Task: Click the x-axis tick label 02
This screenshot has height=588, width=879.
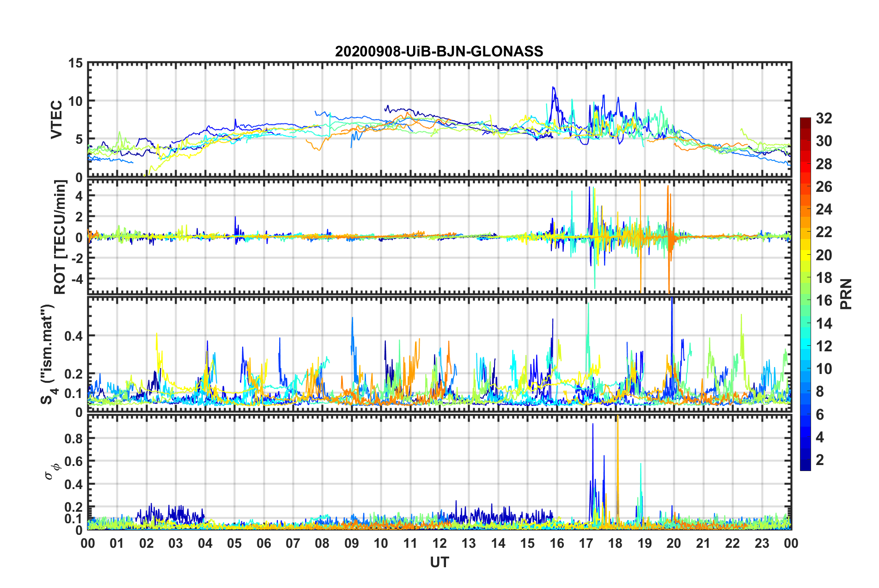Action: (x=146, y=543)
